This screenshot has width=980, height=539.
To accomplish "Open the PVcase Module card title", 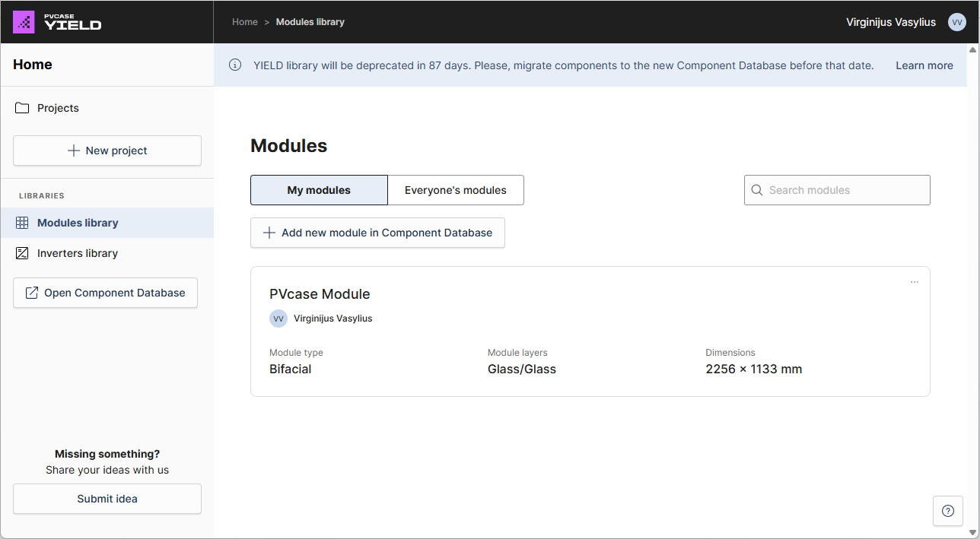I will pyautogui.click(x=320, y=294).
